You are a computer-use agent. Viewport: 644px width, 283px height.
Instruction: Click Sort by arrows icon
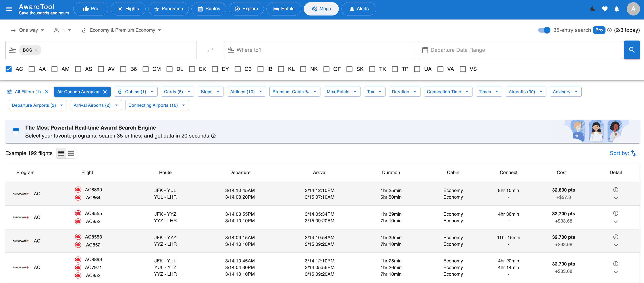click(633, 153)
